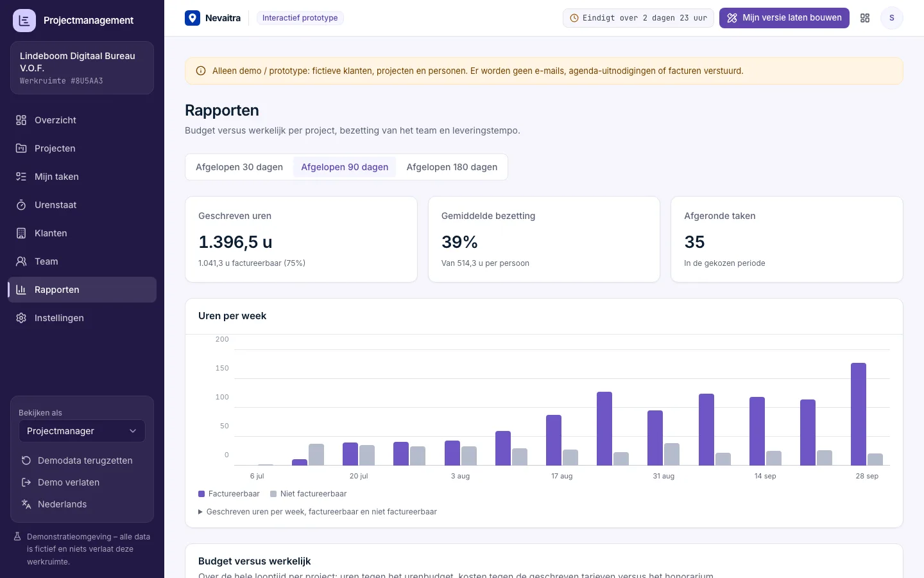Screen dimensions: 924x578
Task: Switch to Afgelopen 90 dagen range
Action: tap(345, 167)
